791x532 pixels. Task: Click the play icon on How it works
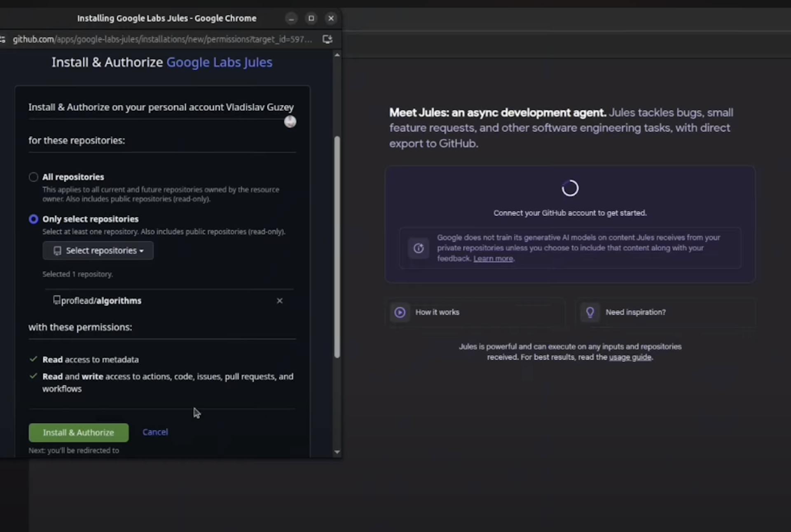[400, 312]
